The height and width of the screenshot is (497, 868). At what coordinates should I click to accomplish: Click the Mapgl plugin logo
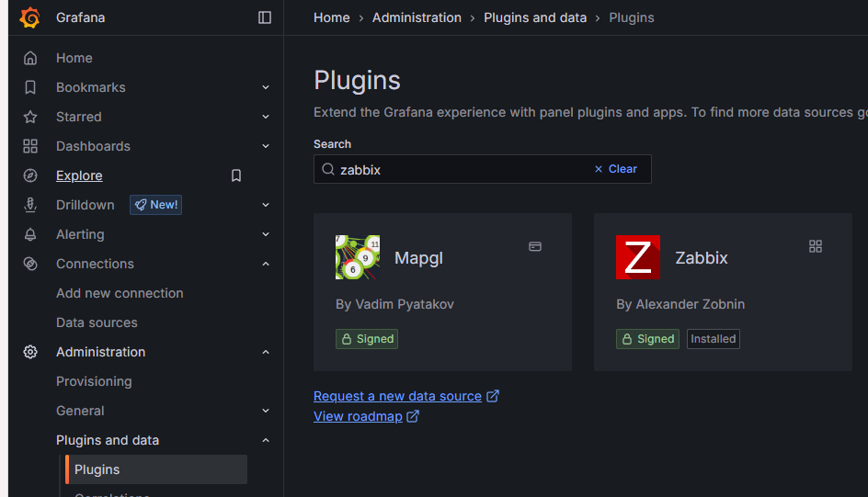pos(358,257)
